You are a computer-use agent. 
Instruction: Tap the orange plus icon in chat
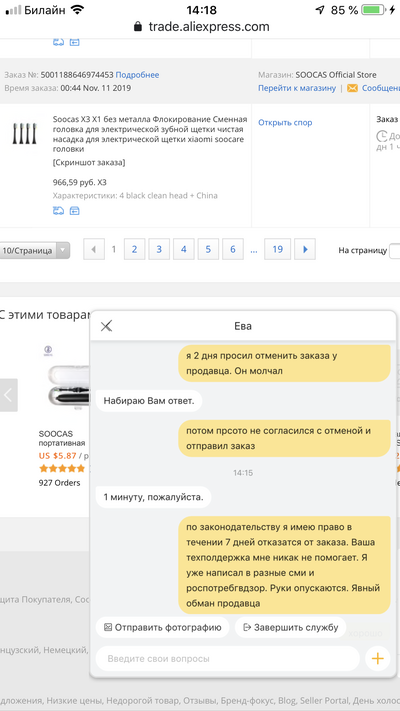[x=377, y=658]
